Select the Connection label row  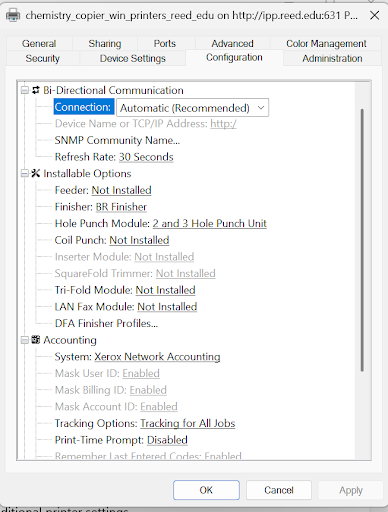pos(83,107)
